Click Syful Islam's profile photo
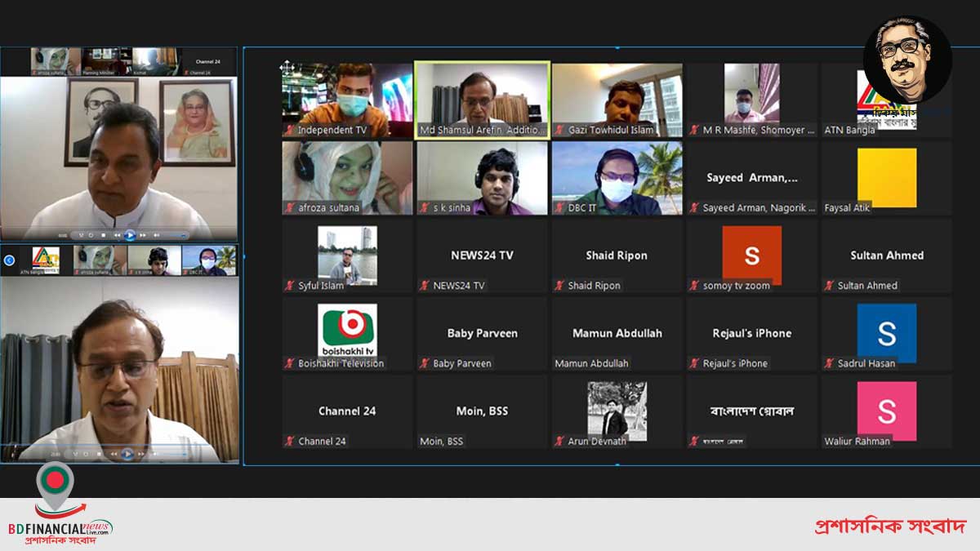 [347, 256]
